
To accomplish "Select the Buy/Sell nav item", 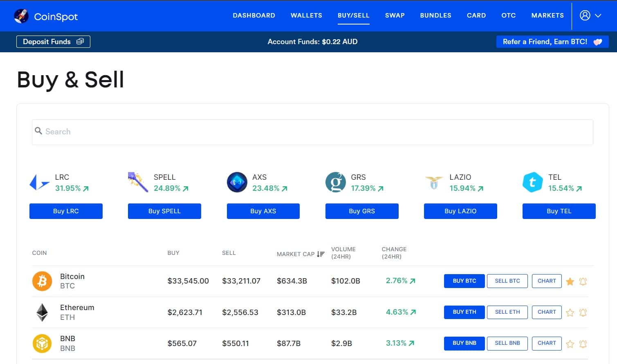I will [x=354, y=16].
